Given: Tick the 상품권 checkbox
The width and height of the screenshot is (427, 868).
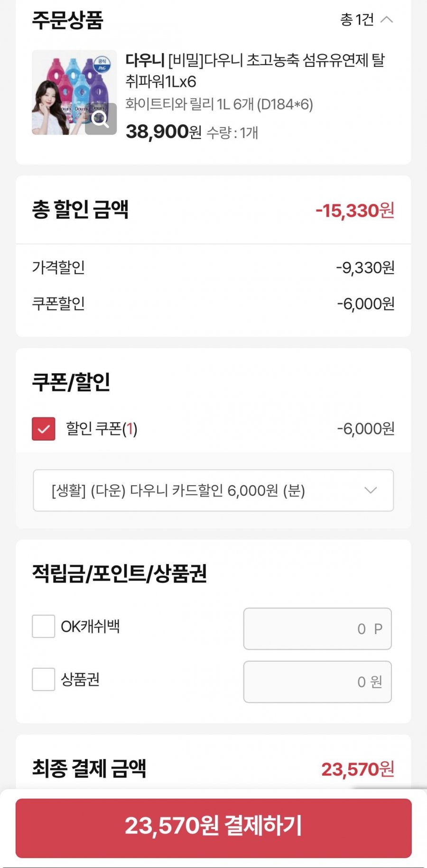Looking at the screenshot, I should tap(44, 680).
